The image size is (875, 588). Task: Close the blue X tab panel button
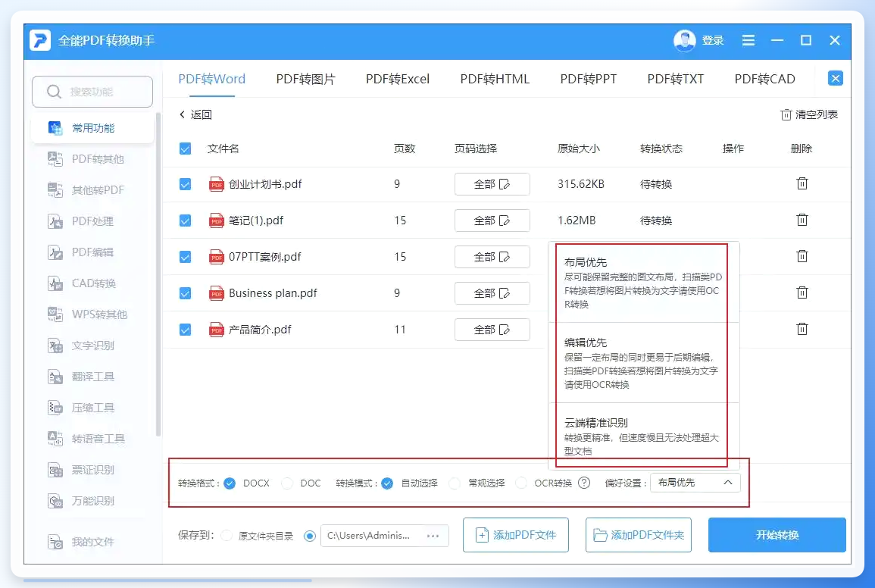coord(835,79)
